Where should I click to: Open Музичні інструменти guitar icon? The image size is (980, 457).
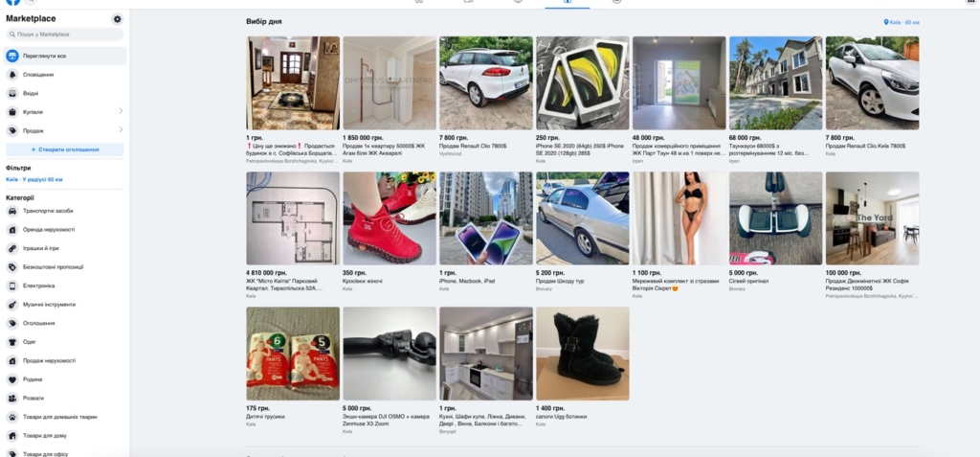[x=11, y=305]
